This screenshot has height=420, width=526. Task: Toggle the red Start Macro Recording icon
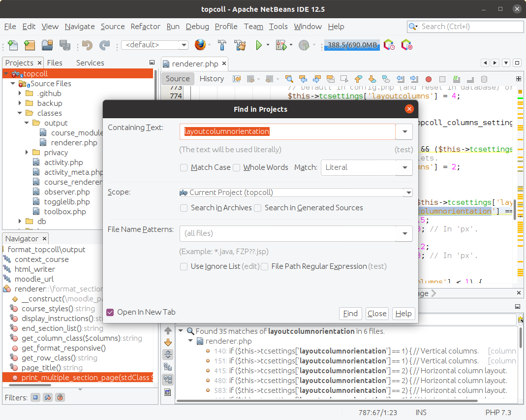pos(429,79)
